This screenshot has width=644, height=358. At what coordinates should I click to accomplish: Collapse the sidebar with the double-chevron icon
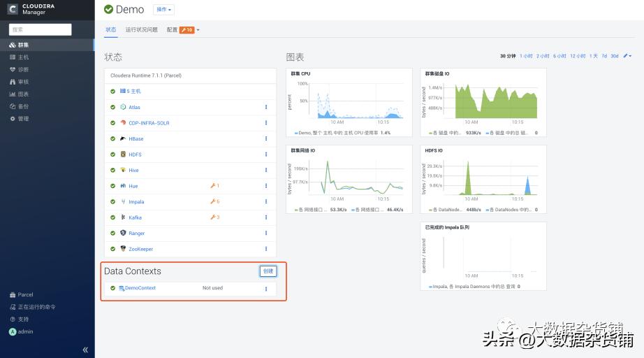tap(85, 350)
